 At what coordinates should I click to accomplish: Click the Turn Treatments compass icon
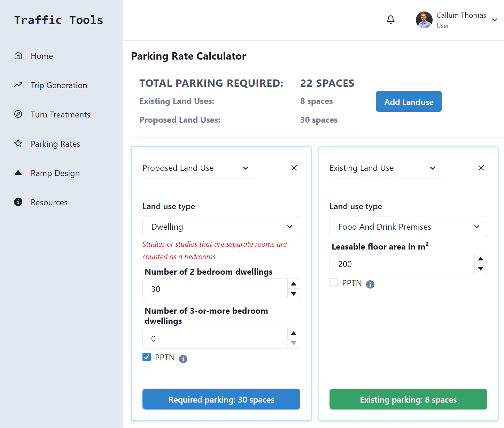18,114
